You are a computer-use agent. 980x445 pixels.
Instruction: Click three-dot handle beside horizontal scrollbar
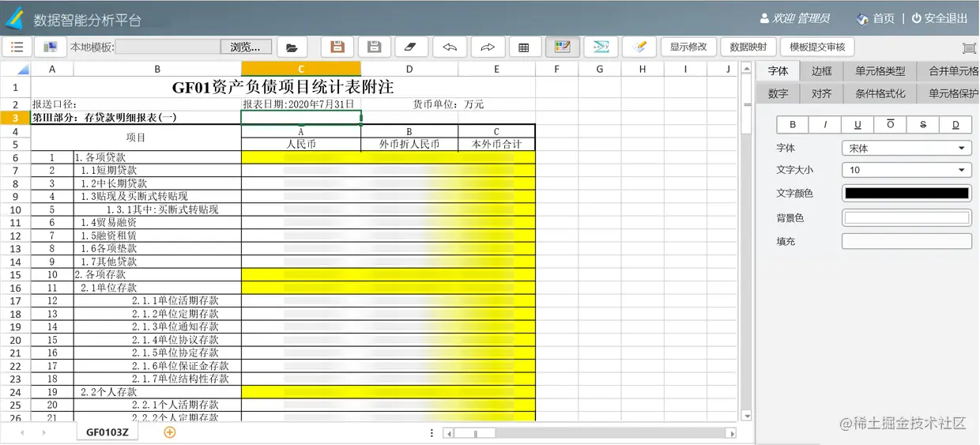432,433
